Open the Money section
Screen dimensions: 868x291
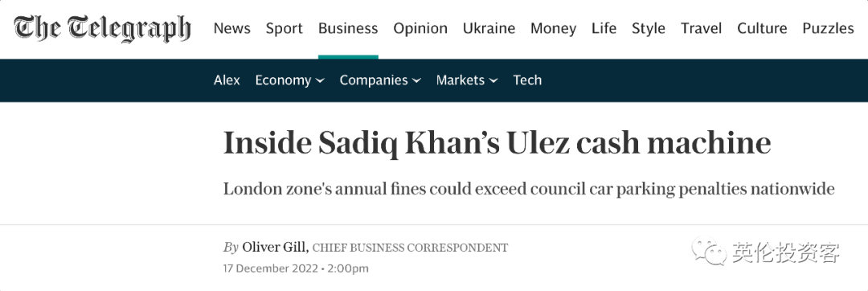pos(553,28)
